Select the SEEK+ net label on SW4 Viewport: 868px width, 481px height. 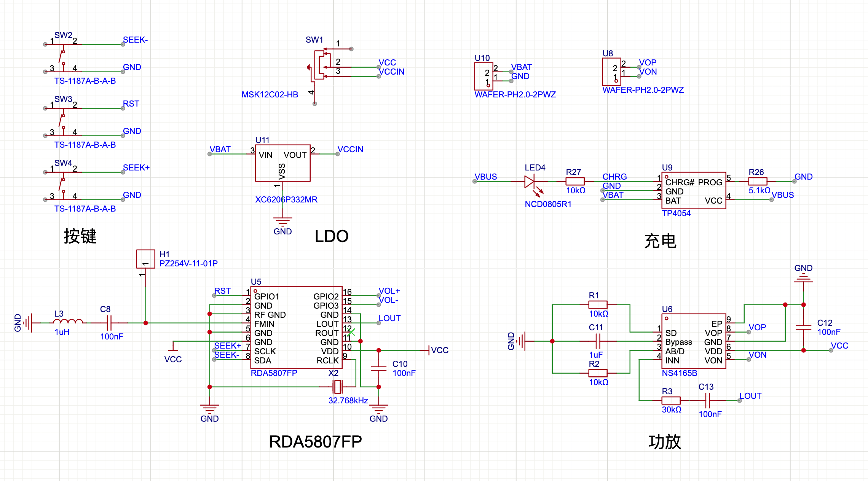[136, 167]
